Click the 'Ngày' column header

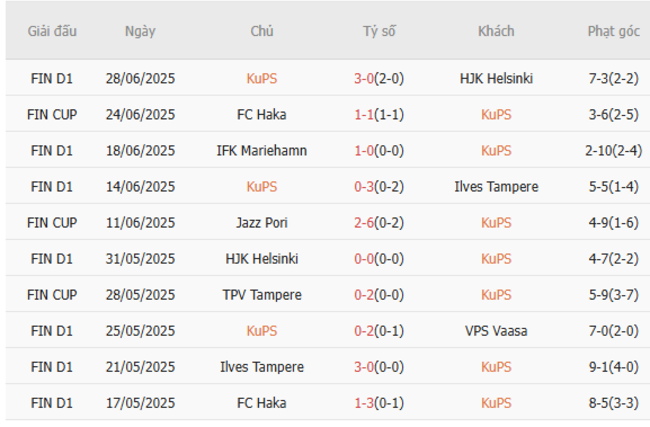click(140, 31)
